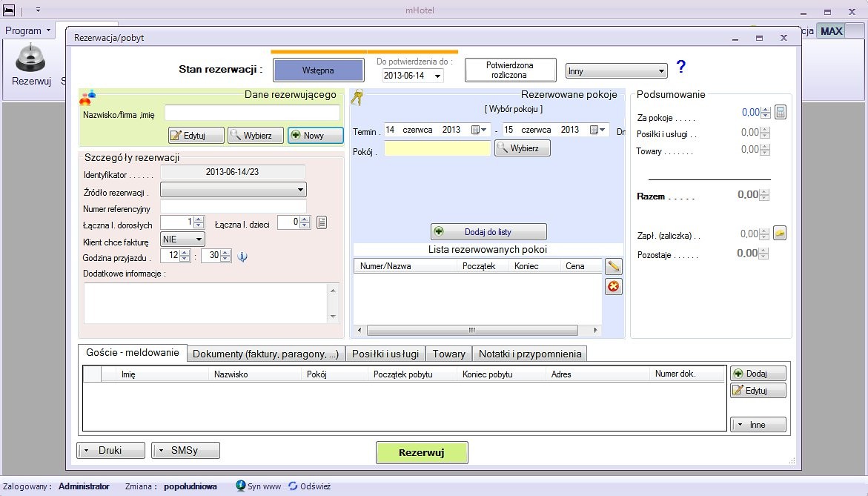Open the Druki dropdown button
Viewport: 868px width, 496px height.
click(110, 451)
